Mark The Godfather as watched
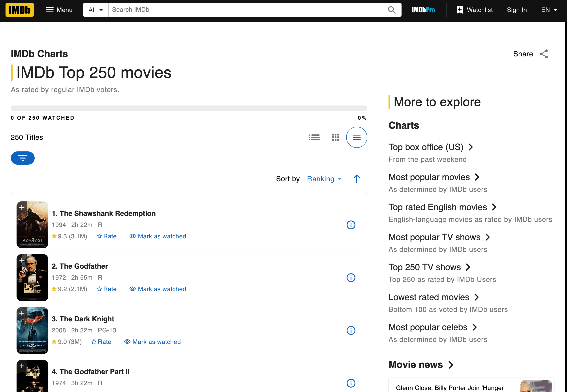 [158, 289]
